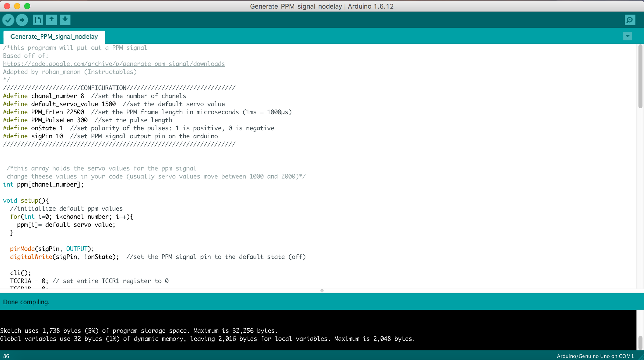
Task: Click on the 'Done compiling.' status message
Action: coord(26,302)
